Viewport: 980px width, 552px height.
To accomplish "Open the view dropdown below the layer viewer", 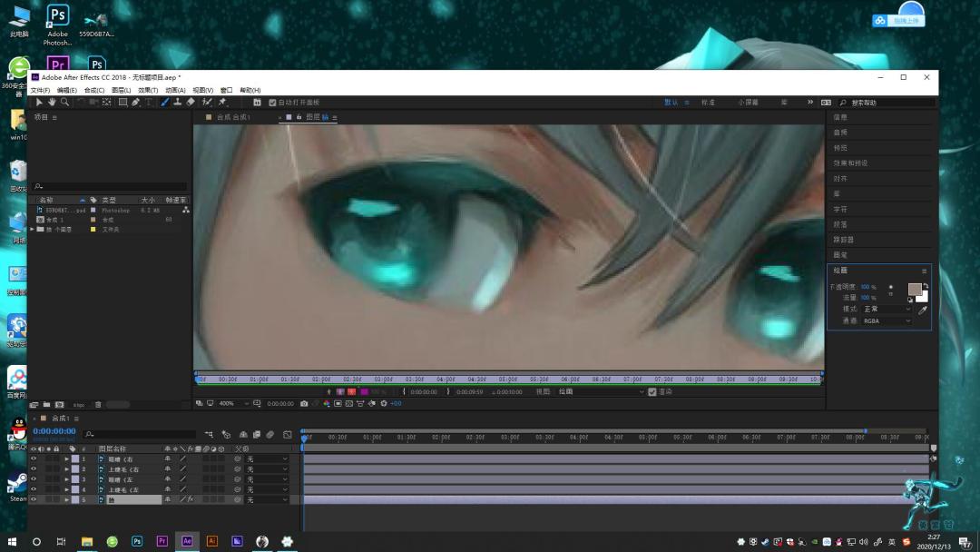I will (602, 392).
